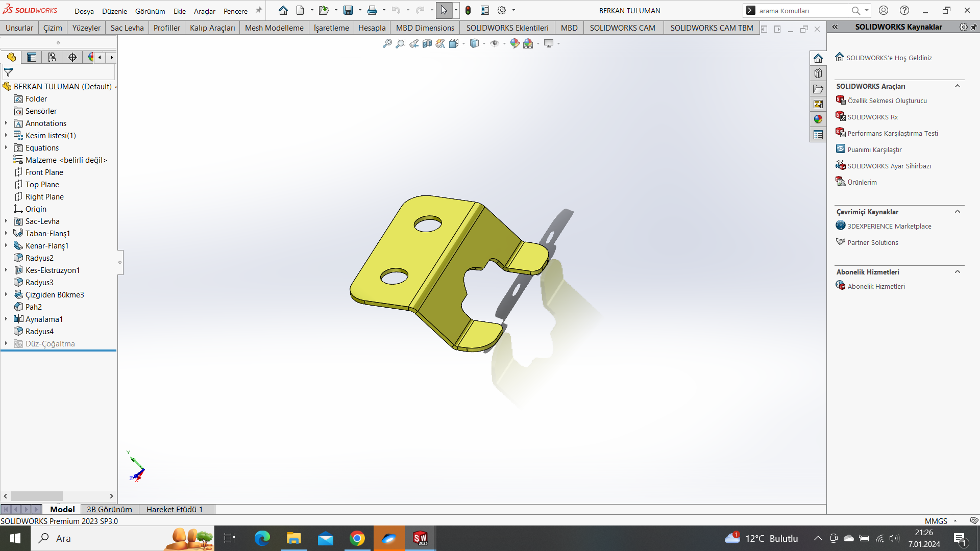The width and height of the screenshot is (980, 551).
Task: Open the Araçlar menu
Action: click(204, 11)
